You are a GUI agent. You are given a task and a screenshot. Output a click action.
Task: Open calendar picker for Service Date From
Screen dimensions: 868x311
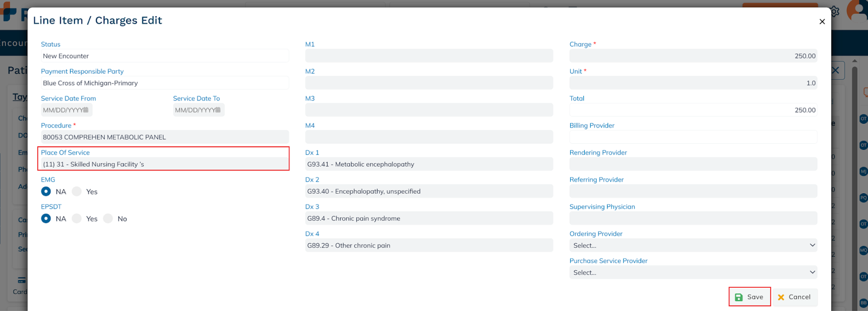pos(86,110)
